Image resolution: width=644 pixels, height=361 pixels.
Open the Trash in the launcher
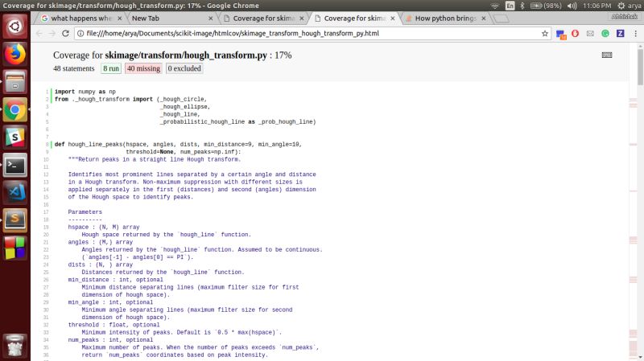coord(14,346)
